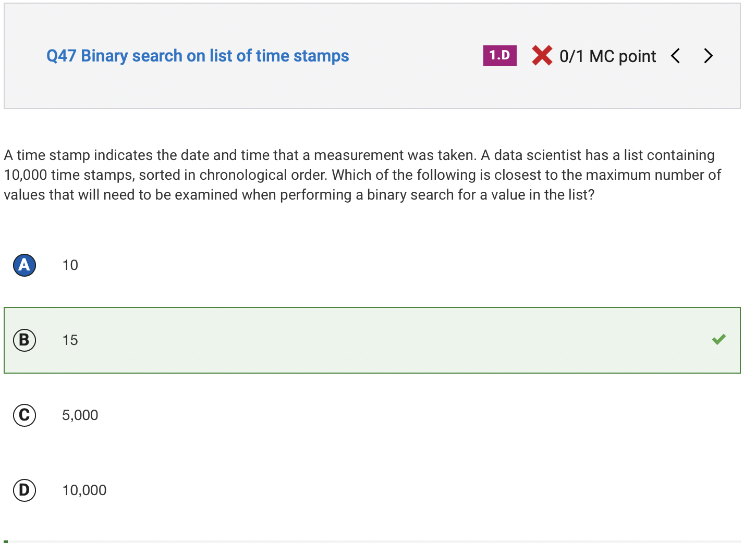Click the gray question header bar
Viewport: 756px width, 543px height.
pyautogui.click(x=372, y=56)
